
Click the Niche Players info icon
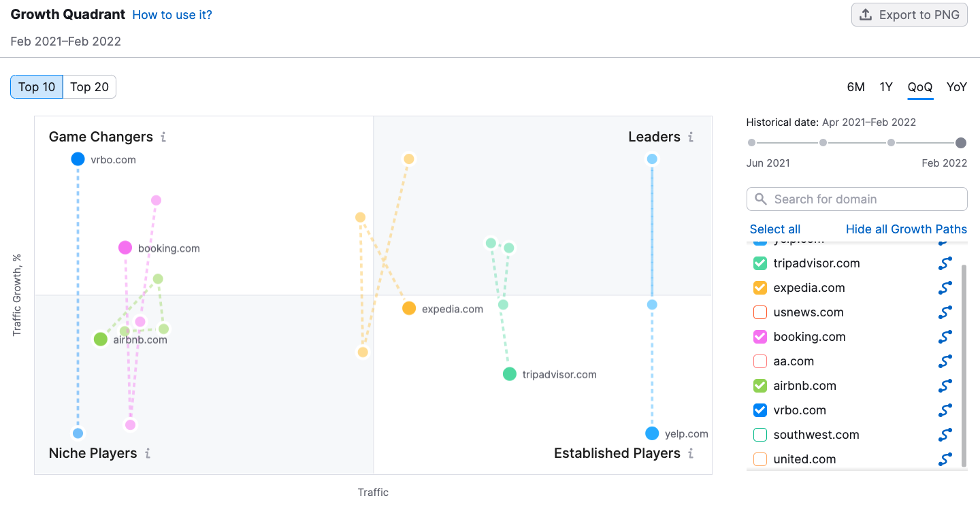148,454
